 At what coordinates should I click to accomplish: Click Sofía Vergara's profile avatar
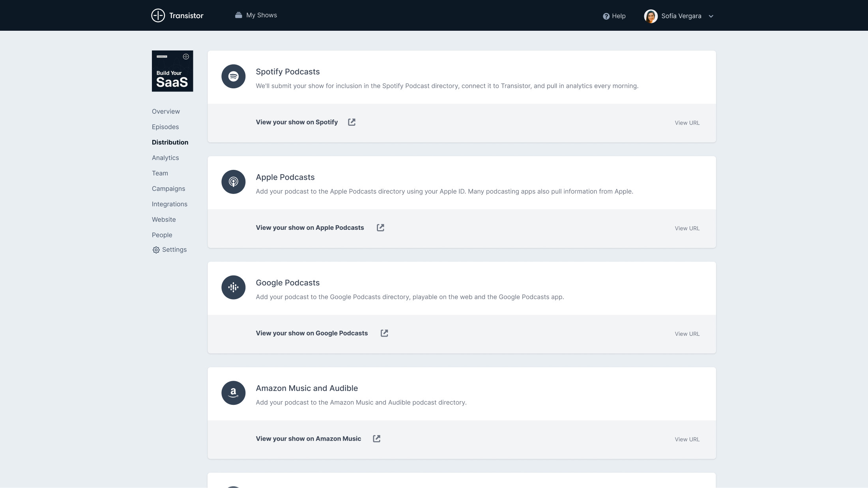pos(651,16)
